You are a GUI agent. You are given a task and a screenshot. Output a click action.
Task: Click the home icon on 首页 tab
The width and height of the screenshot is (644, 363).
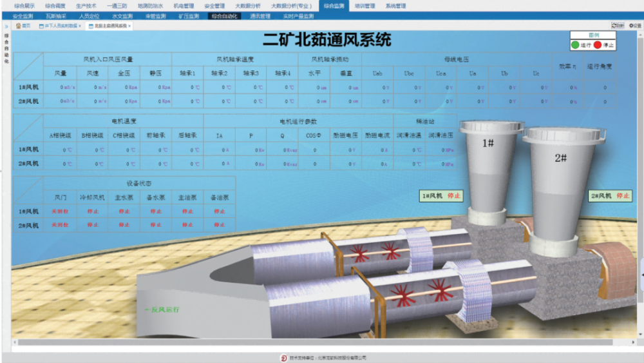tap(19, 26)
